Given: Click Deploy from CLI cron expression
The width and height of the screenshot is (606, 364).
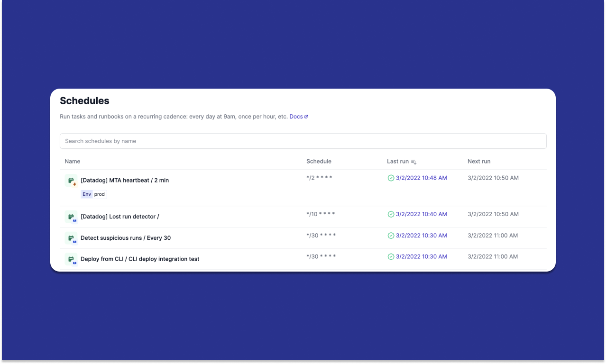Looking at the screenshot, I should pyautogui.click(x=321, y=256).
